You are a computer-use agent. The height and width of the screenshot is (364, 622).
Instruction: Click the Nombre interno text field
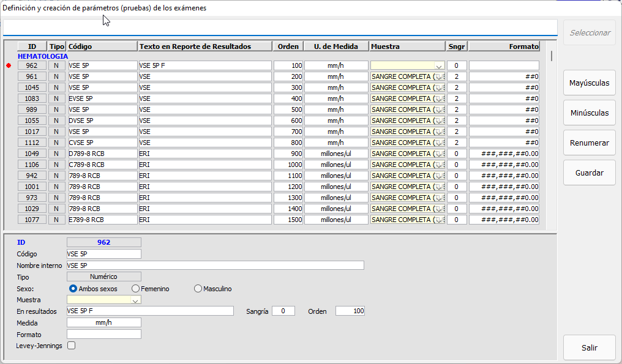pos(215,266)
